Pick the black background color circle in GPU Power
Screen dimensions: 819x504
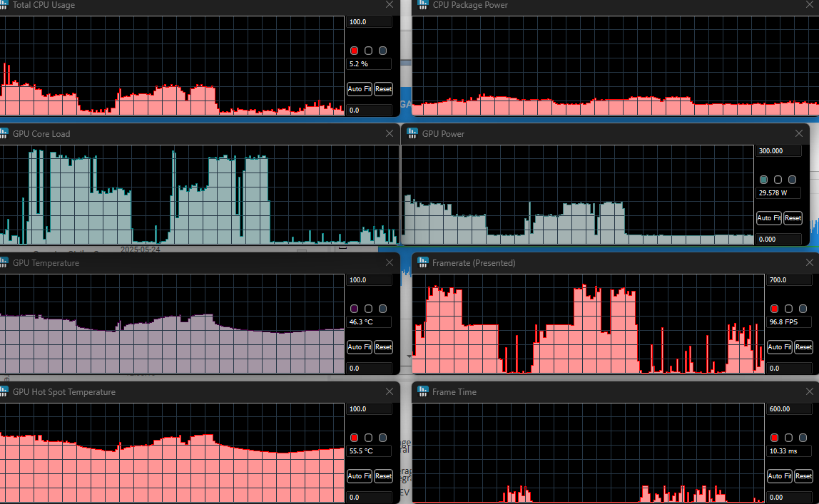click(x=778, y=180)
